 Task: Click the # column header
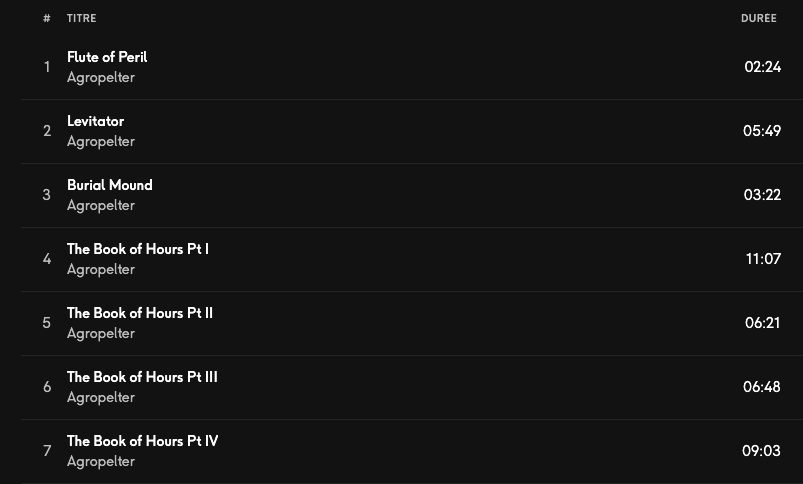tap(47, 18)
